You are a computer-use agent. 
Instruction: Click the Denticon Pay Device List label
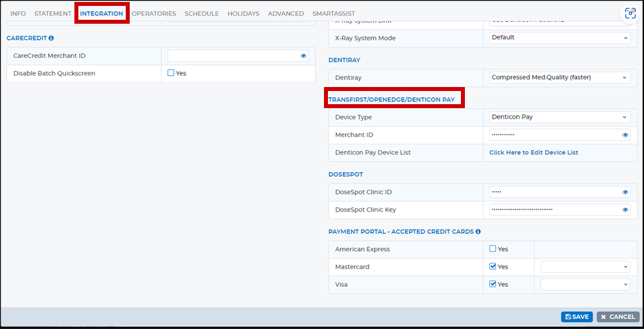click(x=373, y=152)
